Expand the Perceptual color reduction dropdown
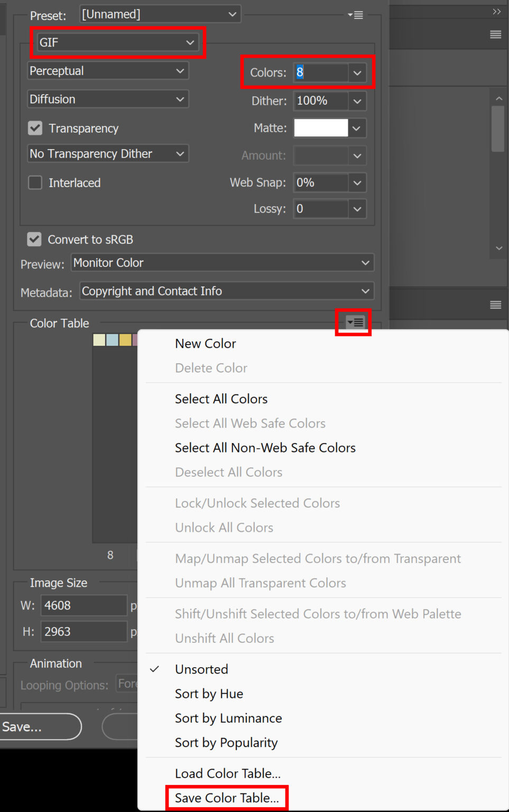The image size is (509, 812). coord(107,70)
